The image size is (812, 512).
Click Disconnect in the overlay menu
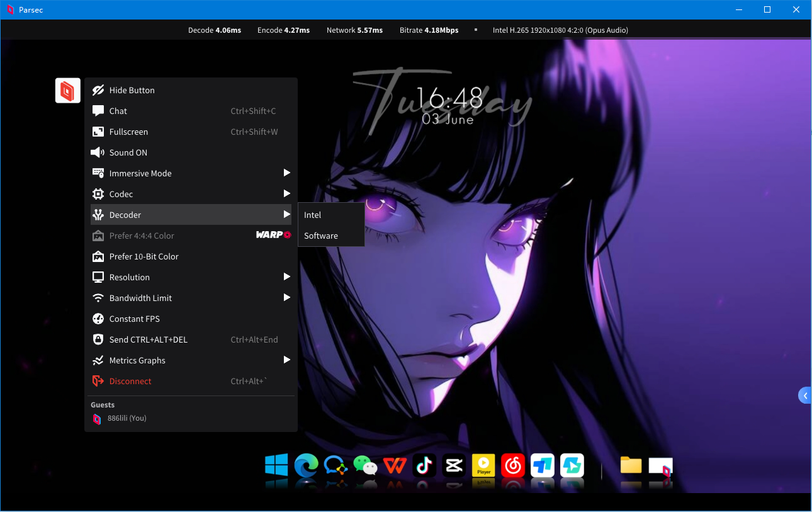pyautogui.click(x=191, y=381)
